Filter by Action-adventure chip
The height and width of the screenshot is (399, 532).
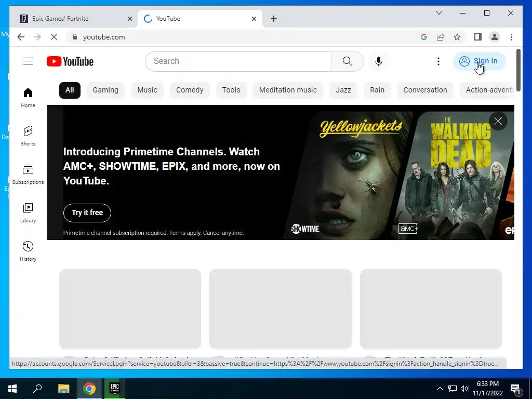487,90
